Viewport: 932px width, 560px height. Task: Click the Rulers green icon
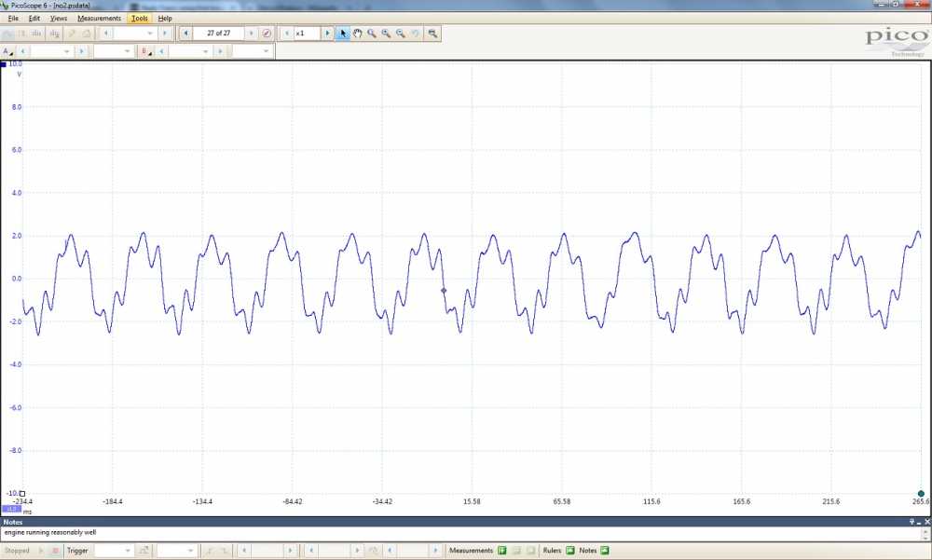(570, 551)
